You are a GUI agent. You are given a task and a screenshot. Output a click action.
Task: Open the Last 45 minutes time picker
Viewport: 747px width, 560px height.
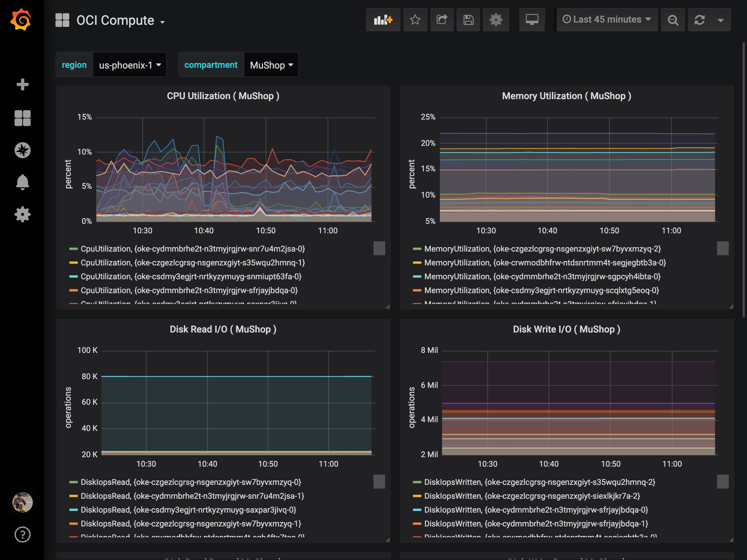pyautogui.click(x=607, y=20)
